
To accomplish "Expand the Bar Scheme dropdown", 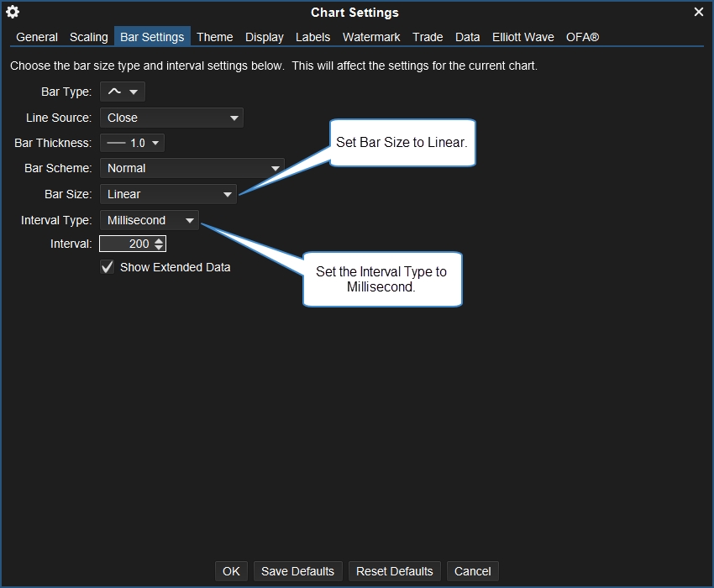I will 192,168.
